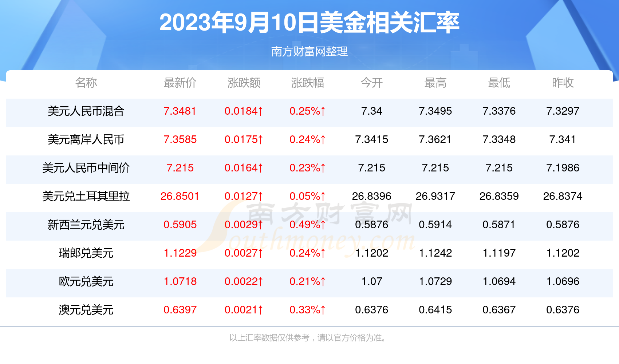Click lowest value 1.1197
This screenshot has height=364, width=619.
499,253
